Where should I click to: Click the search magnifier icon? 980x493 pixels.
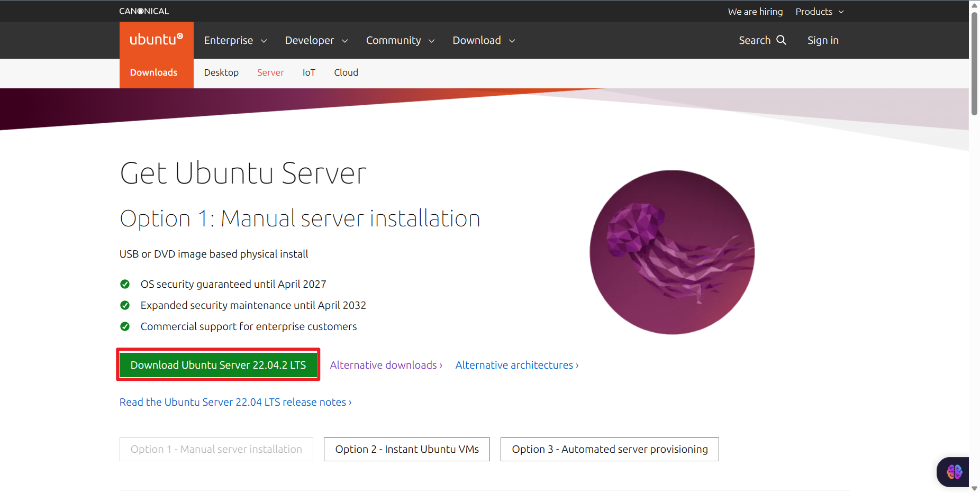pyautogui.click(x=781, y=40)
